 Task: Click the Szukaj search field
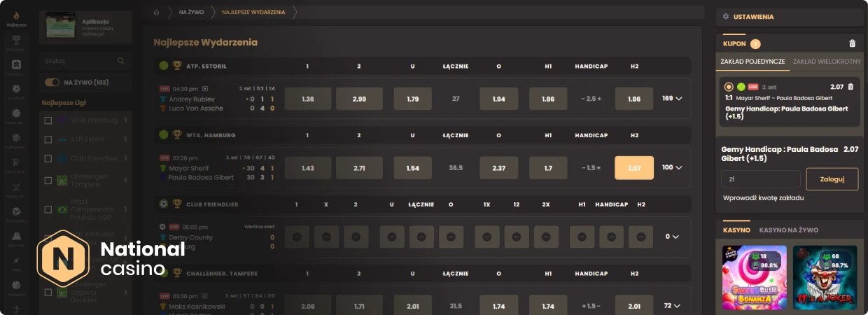(85, 61)
